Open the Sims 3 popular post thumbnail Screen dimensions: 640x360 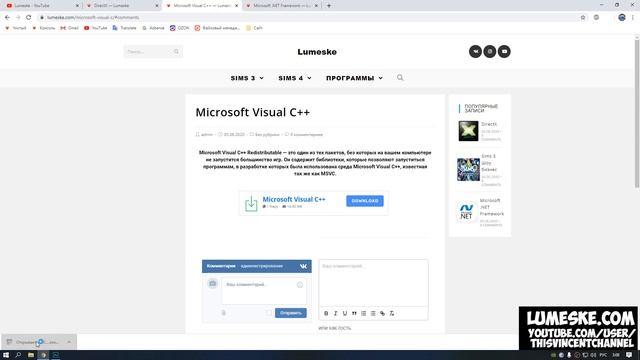[468, 169]
